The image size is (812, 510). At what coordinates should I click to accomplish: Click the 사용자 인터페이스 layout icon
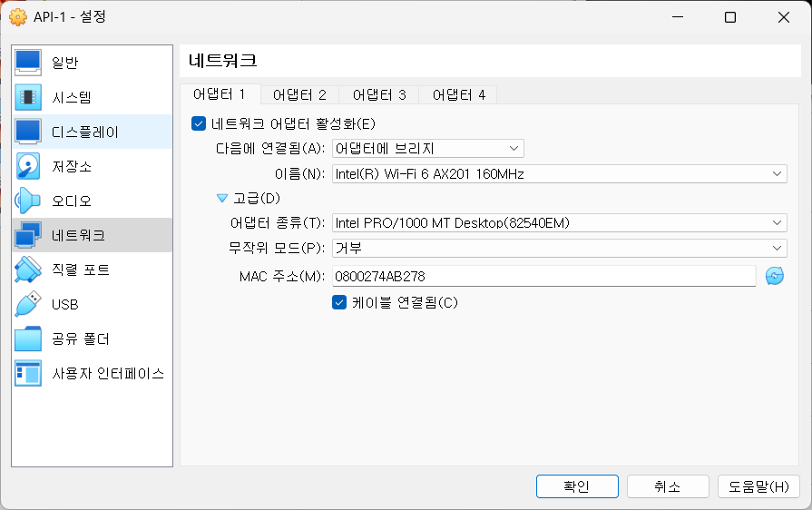click(28, 373)
